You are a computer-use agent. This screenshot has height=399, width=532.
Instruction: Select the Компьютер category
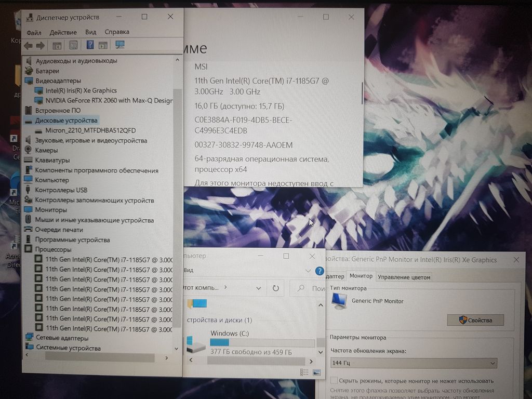pos(52,180)
